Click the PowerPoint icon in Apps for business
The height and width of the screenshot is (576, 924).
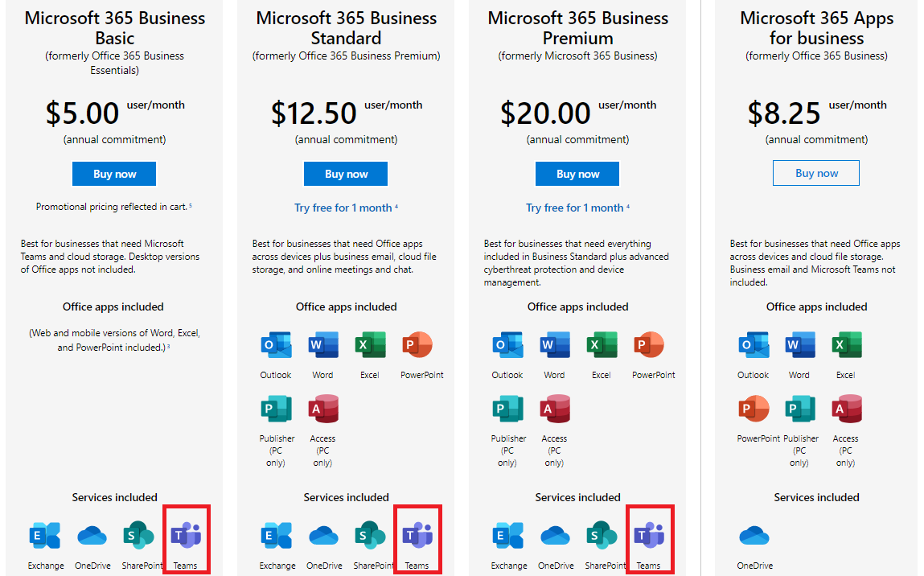click(754, 409)
